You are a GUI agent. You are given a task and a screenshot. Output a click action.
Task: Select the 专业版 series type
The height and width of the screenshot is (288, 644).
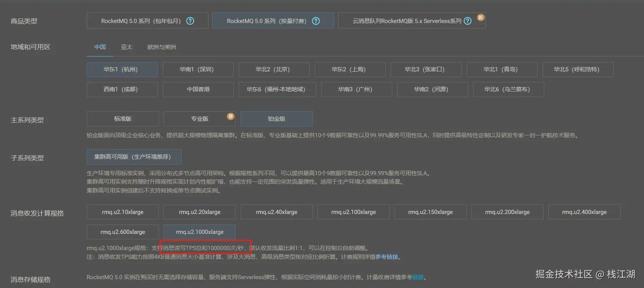click(x=200, y=119)
